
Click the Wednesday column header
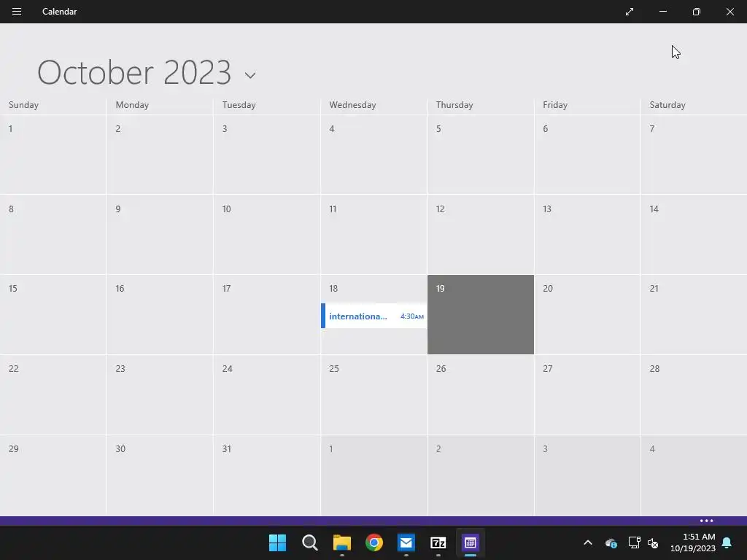pyautogui.click(x=352, y=105)
